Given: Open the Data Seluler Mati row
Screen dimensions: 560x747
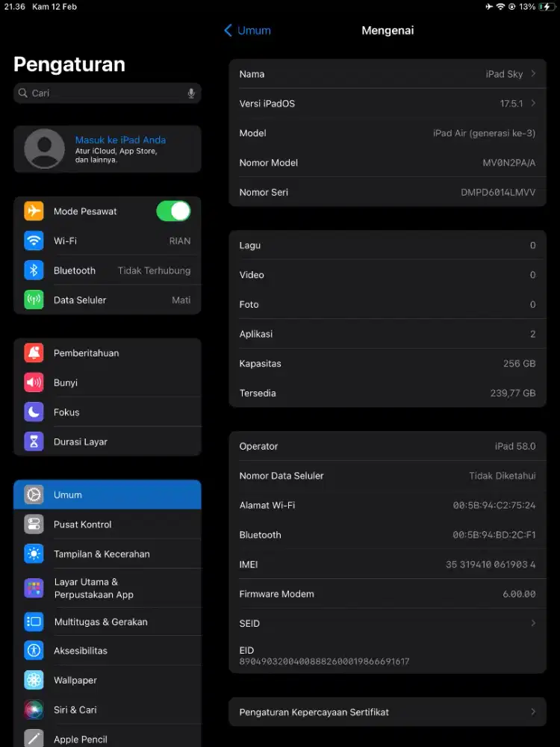Looking at the screenshot, I should (x=107, y=300).
